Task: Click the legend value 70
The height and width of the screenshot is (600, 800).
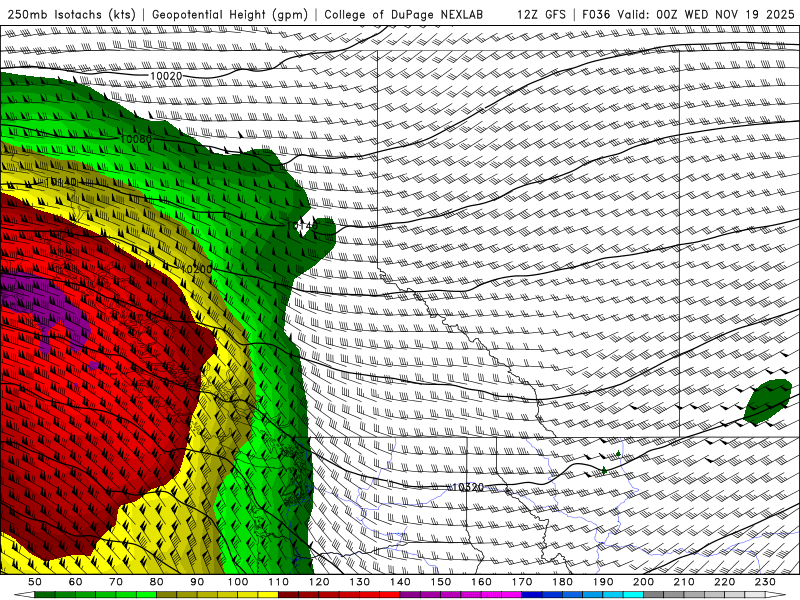Action: 116,582
